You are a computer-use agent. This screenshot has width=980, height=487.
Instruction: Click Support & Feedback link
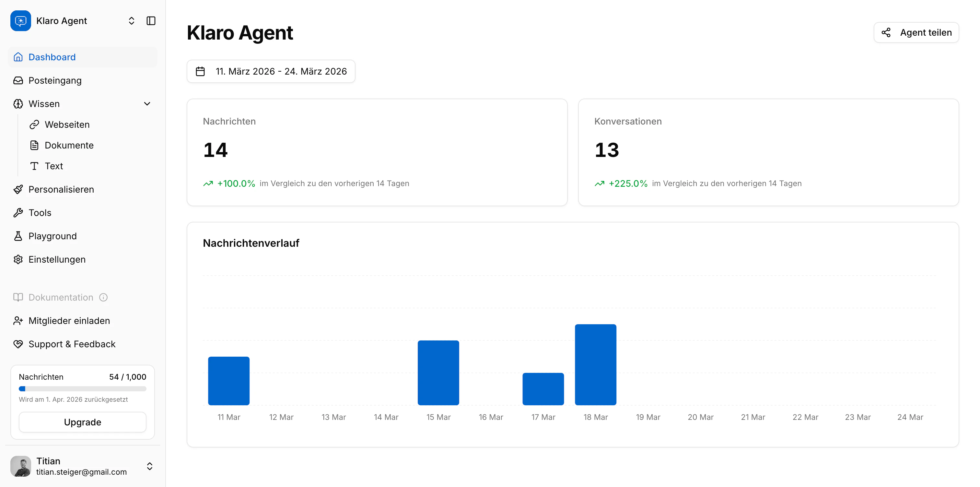click(72, 344)
